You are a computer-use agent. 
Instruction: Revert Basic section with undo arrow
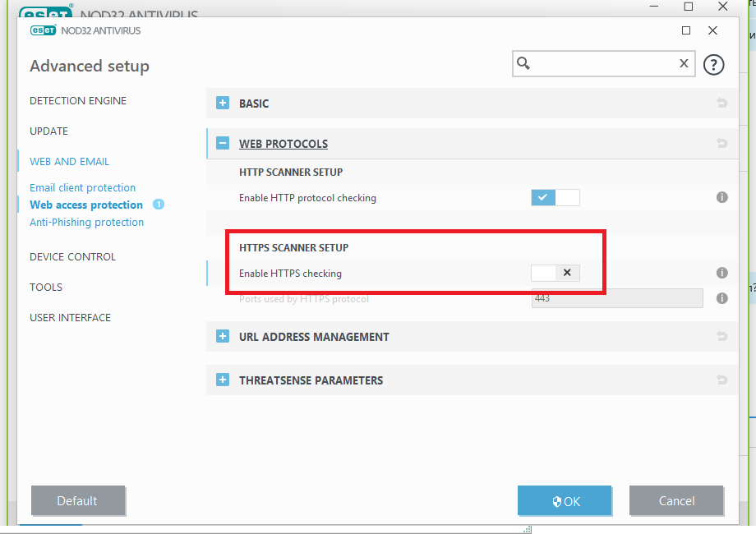pos(721,104)
